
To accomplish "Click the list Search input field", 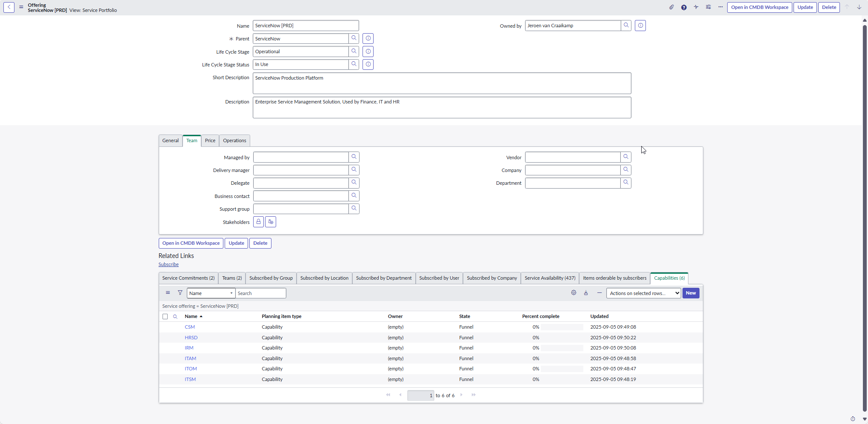I will pos(260,293).
